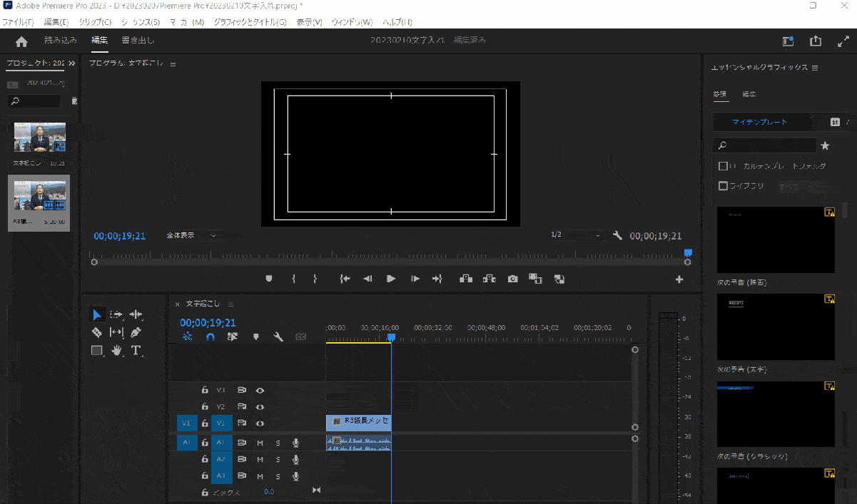857x504 pixels.
Task: Check the Local Templates Folder checkbox
Action: pos(723,166)
